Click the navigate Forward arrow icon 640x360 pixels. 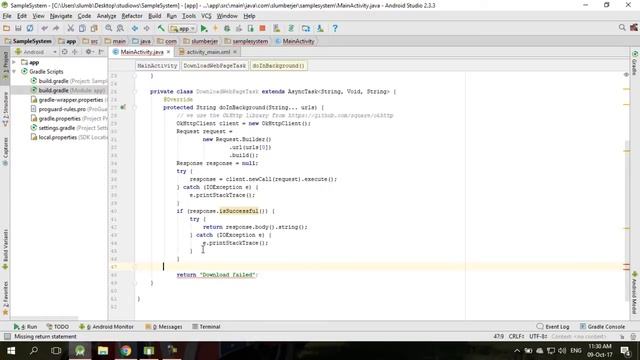(147, 28)
